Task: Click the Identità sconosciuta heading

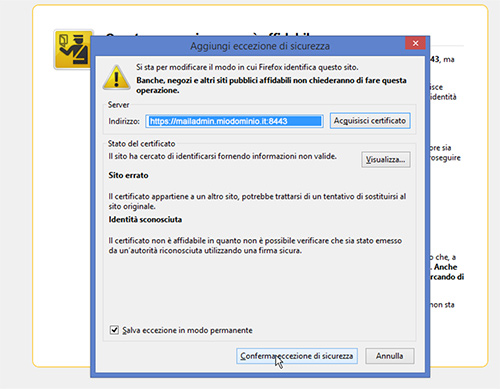Action: tap(145, 220)
